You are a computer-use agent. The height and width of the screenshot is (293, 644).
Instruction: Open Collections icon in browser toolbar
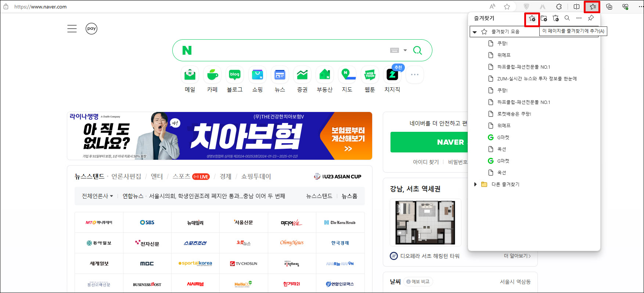609,7
